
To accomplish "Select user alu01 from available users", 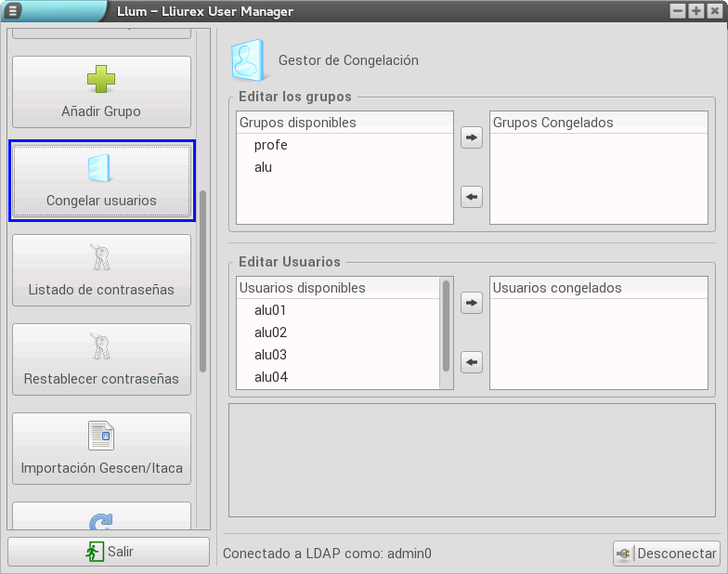I will click(270, 310).
